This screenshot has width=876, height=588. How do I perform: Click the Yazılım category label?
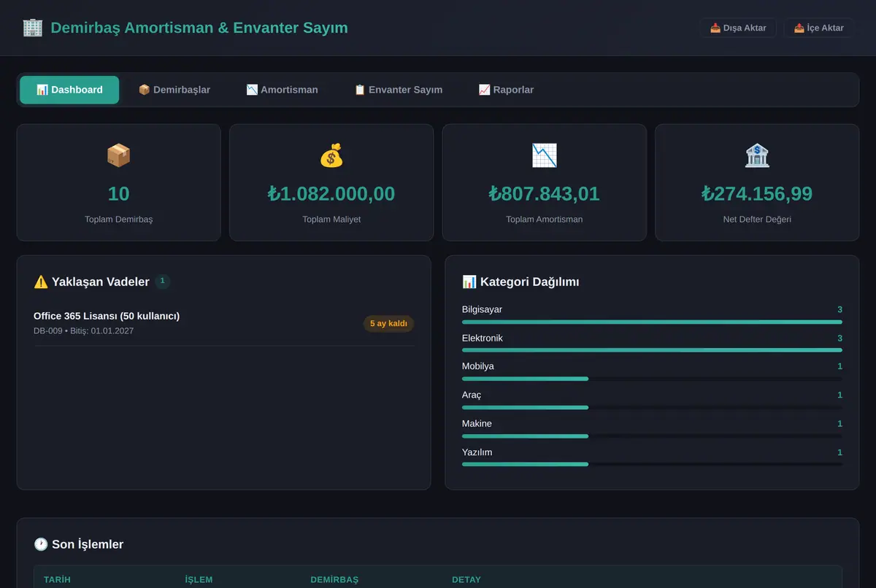tap(477, 452)
